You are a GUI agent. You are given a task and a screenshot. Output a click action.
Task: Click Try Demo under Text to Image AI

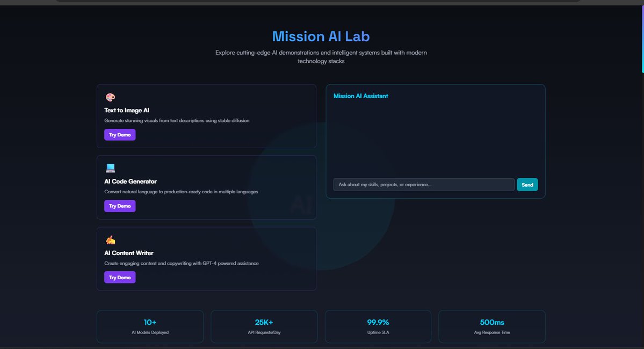coord(119,134)
